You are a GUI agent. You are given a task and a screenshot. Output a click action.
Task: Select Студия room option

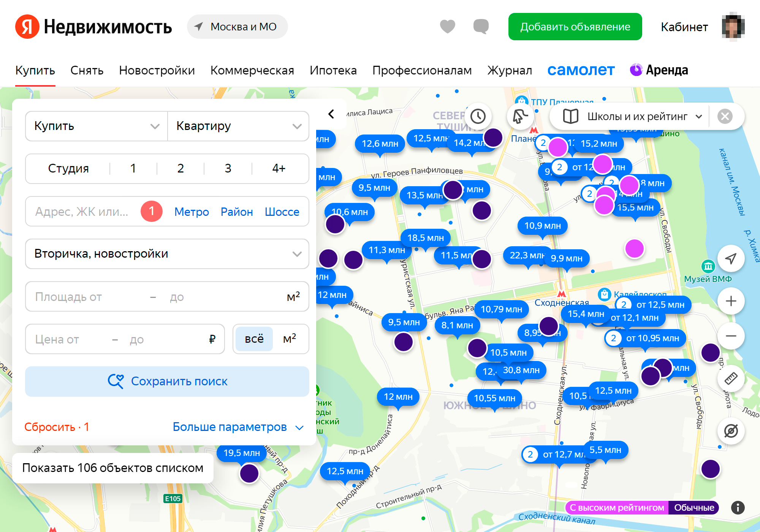click(68, 168)
